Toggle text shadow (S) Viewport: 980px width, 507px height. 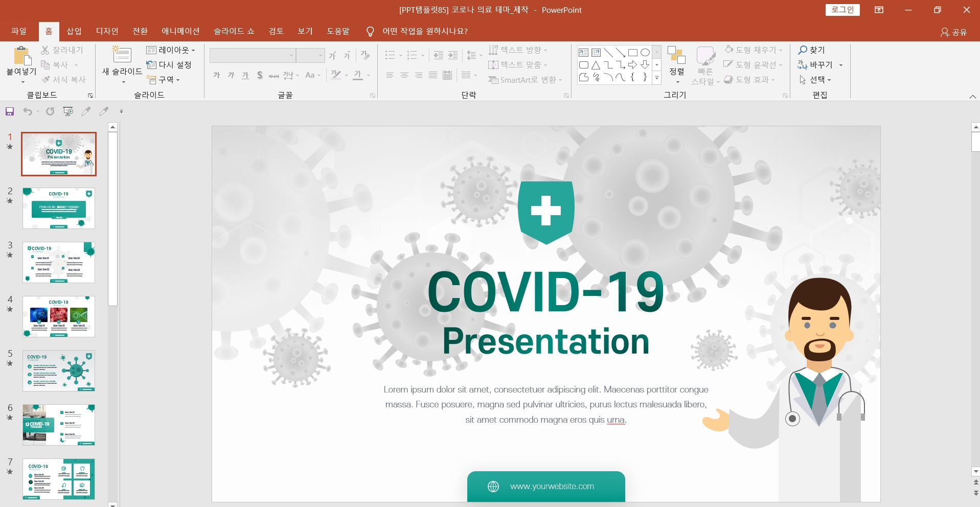pos(260,75)
